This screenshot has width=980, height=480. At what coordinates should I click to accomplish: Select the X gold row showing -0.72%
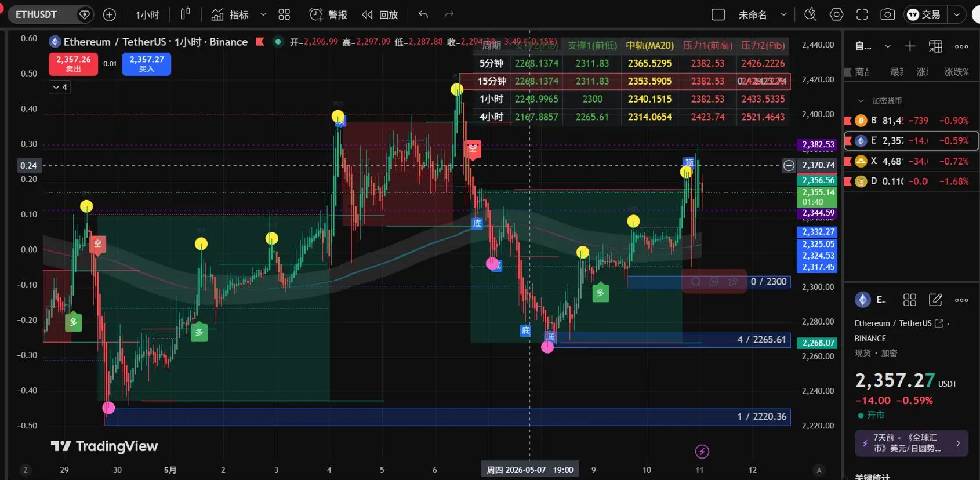[x=911, y=161]
